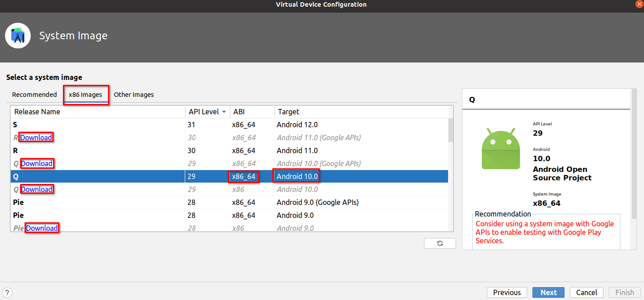
Task: Select the Pie x86_64 Android 9.0 row
Action: (x=229, y=215)
